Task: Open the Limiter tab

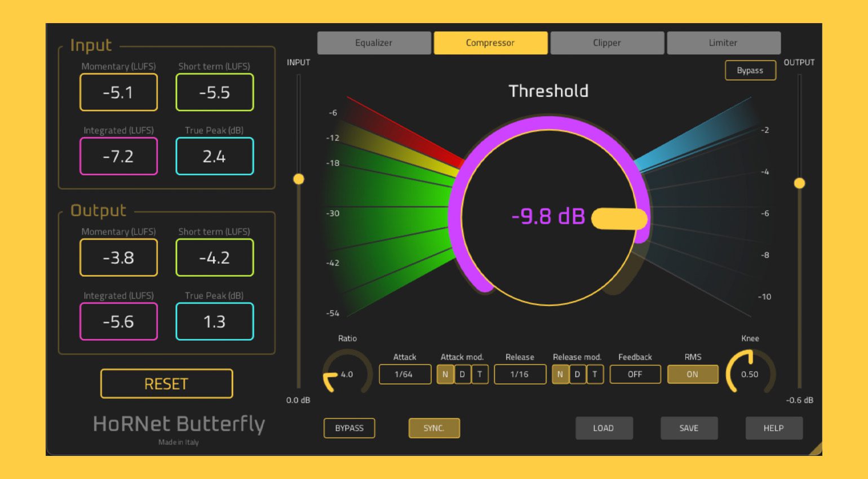Action: point(724,42)
